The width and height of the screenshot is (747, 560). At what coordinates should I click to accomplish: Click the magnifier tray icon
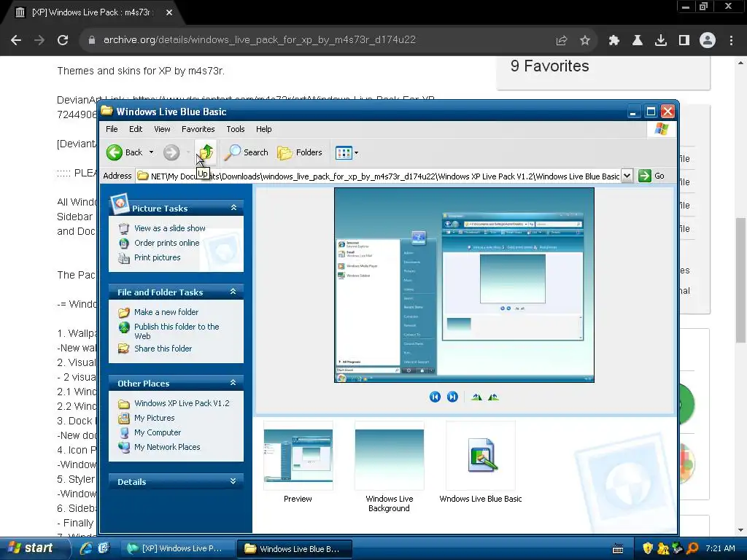pos(693,548)
